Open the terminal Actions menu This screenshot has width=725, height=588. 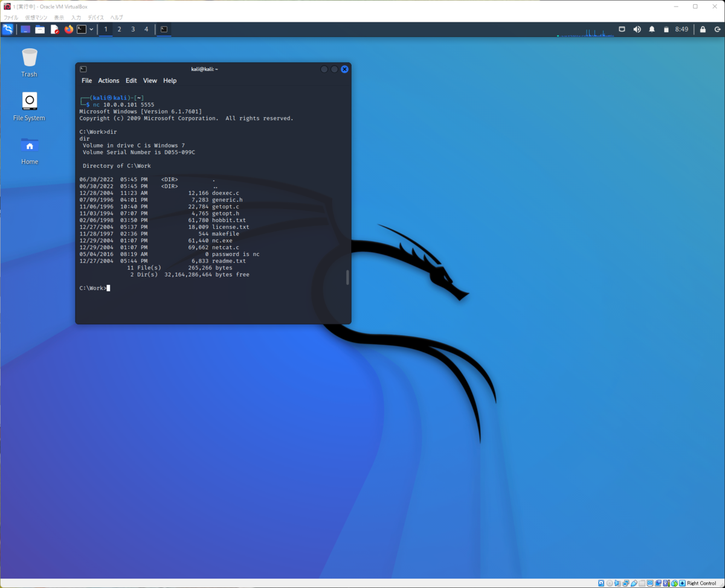[109, 80]
